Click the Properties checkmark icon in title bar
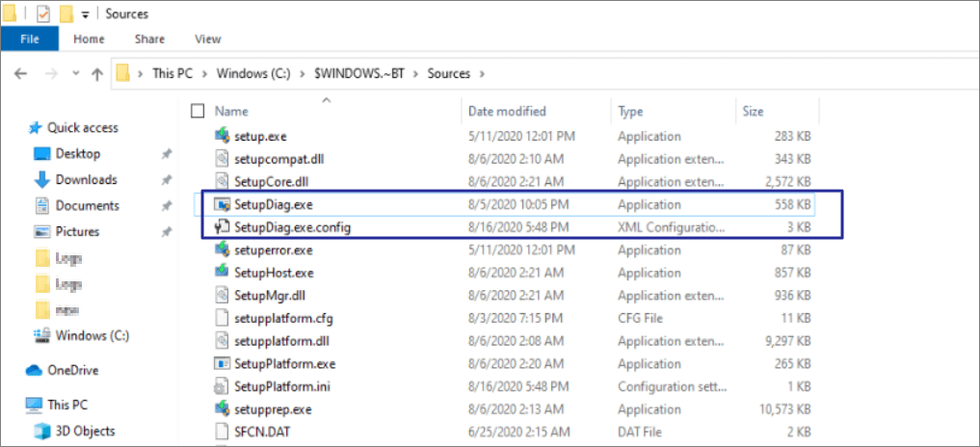 click(43, 13)
